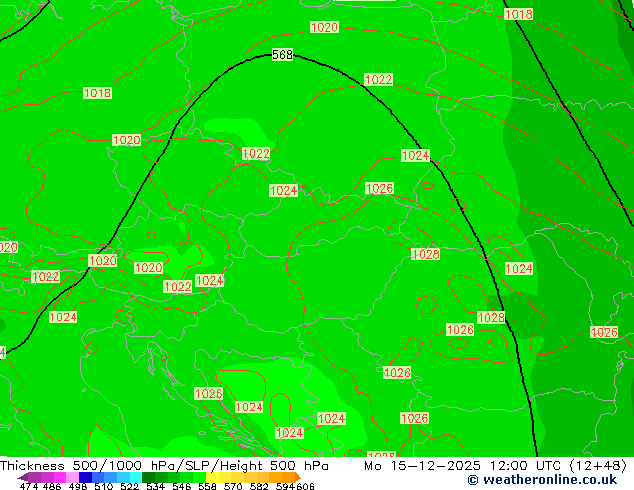Click the 594 value on the legend
This screenshot has width=634, height=490.
(x=285, y=486)
